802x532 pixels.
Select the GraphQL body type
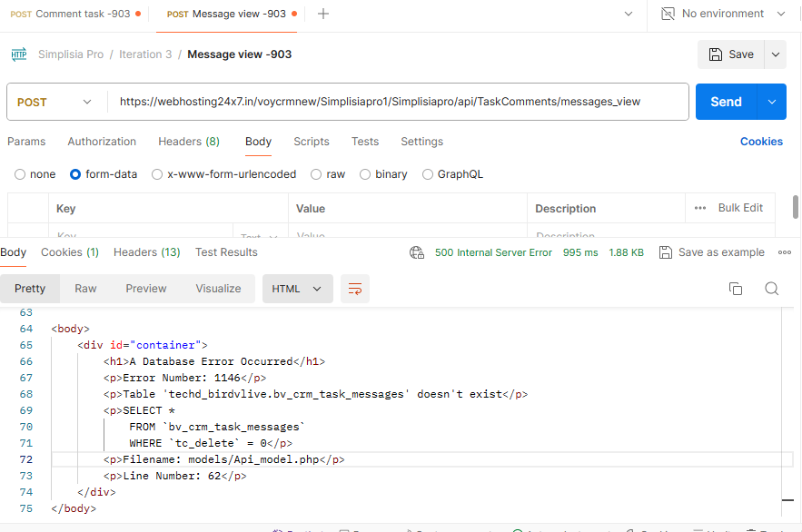click(428, 174)
